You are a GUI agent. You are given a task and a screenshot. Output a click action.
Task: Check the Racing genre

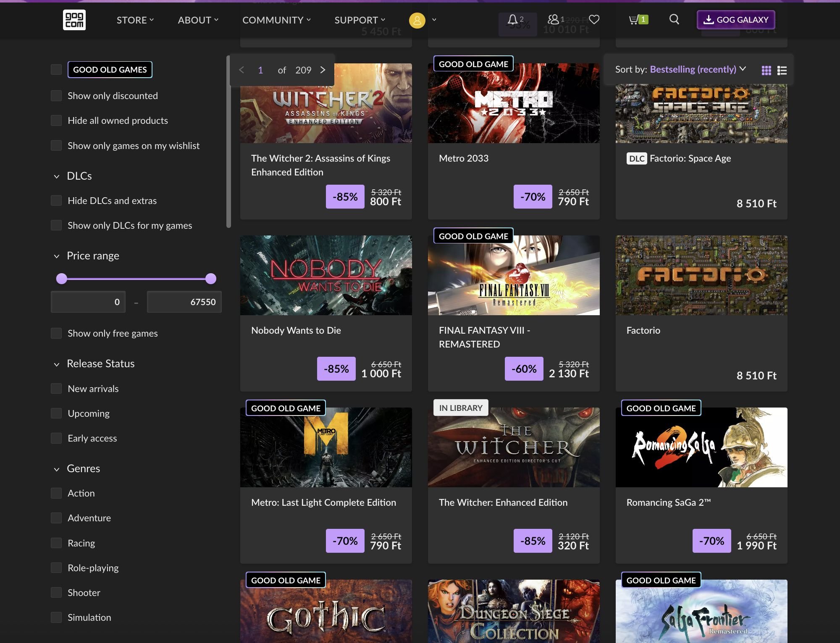pos(56,543)
